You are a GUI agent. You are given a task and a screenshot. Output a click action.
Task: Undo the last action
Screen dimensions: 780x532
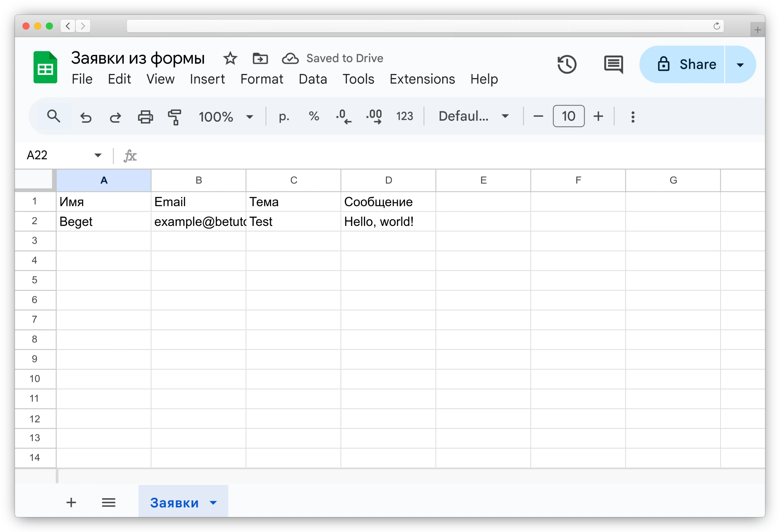(86, 117)
